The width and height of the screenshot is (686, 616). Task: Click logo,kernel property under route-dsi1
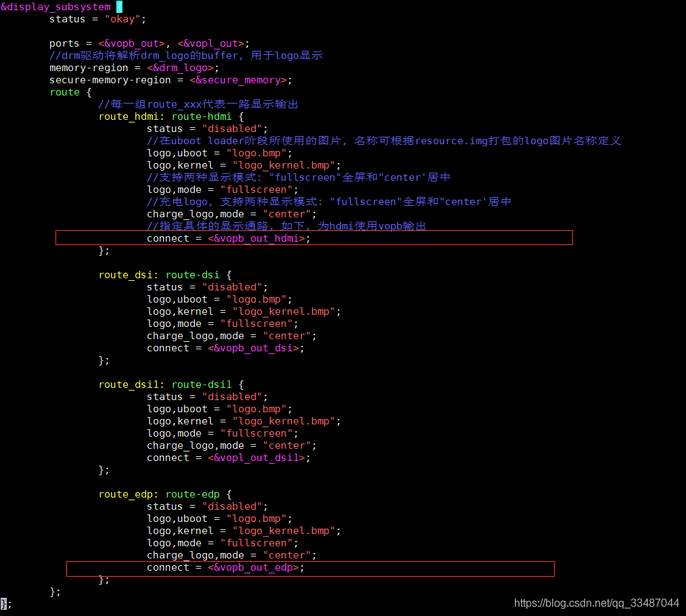tap(180, 421)
